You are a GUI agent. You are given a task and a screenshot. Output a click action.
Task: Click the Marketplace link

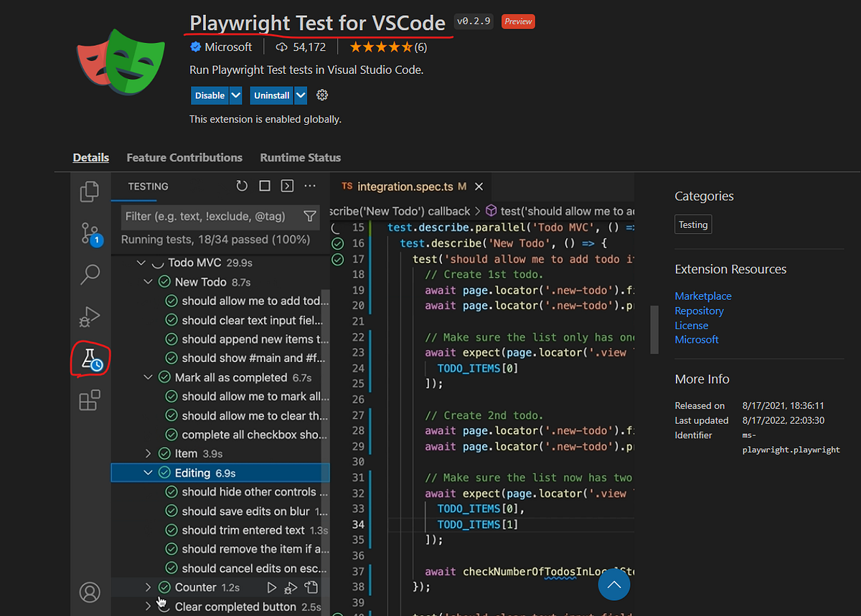pyautogui.click(x=702, y=295)
